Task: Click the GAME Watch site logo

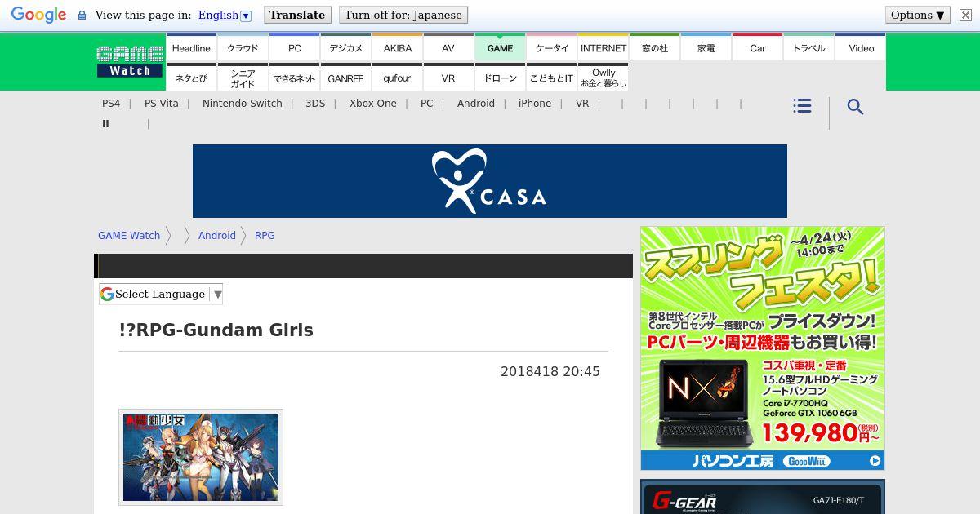Action: coord(130,62)
